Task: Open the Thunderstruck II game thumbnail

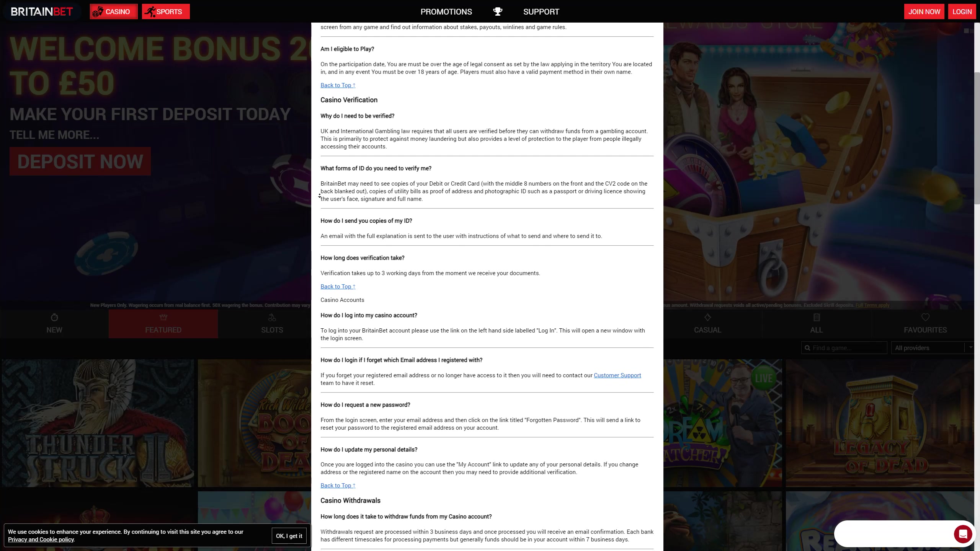Action: [x=98, y=423]
